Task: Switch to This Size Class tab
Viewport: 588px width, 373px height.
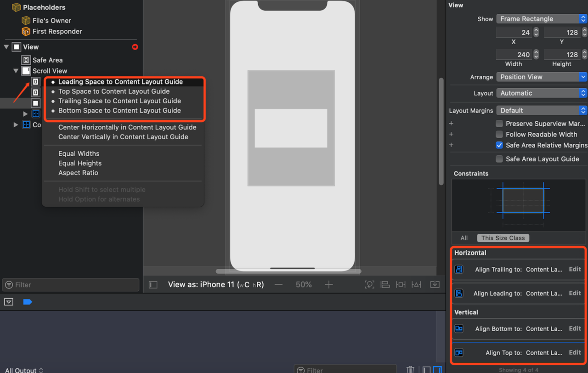Action: click(503, 238)
